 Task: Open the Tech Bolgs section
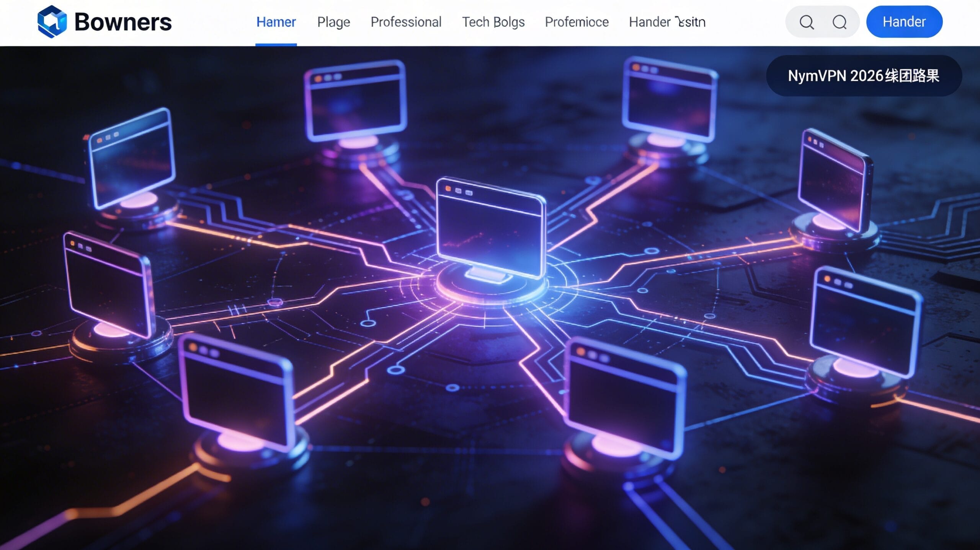click(493, 22)
